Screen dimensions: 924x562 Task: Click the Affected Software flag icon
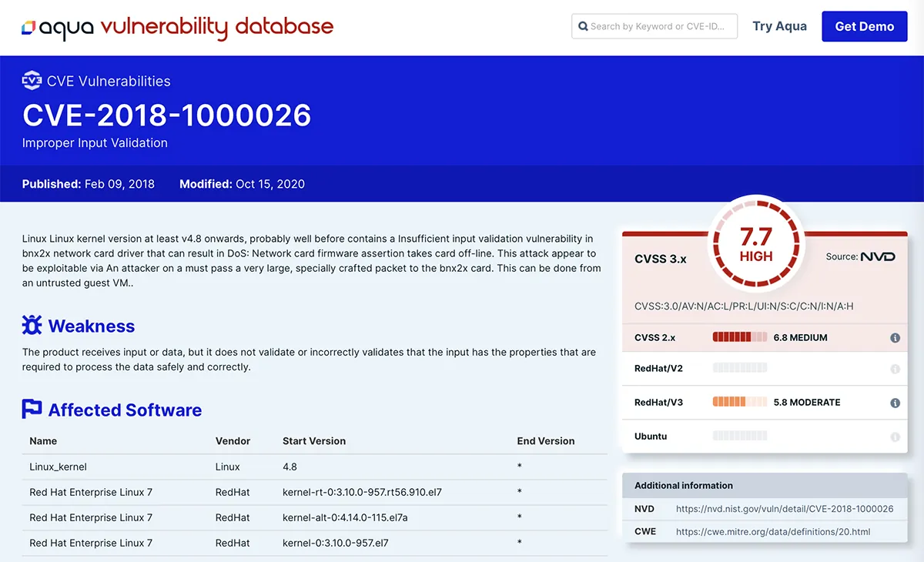32,409
